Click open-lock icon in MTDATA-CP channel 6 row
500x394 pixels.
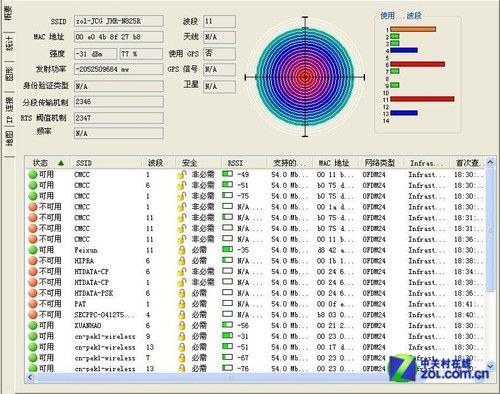(x=182, y=272)
